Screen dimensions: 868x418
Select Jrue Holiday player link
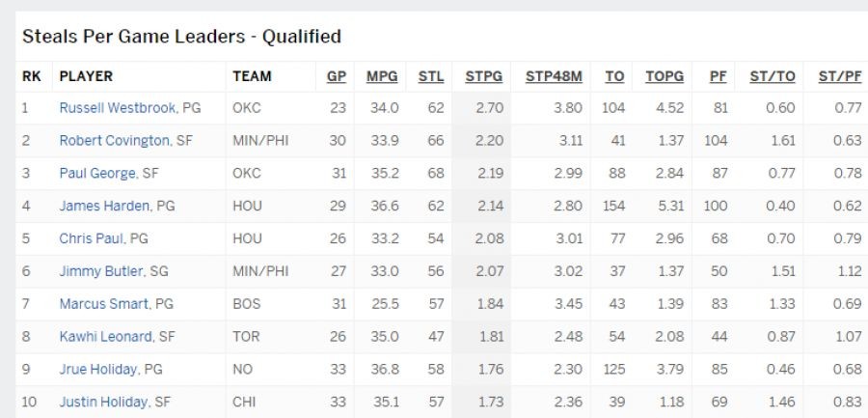(x=98, y=370)
